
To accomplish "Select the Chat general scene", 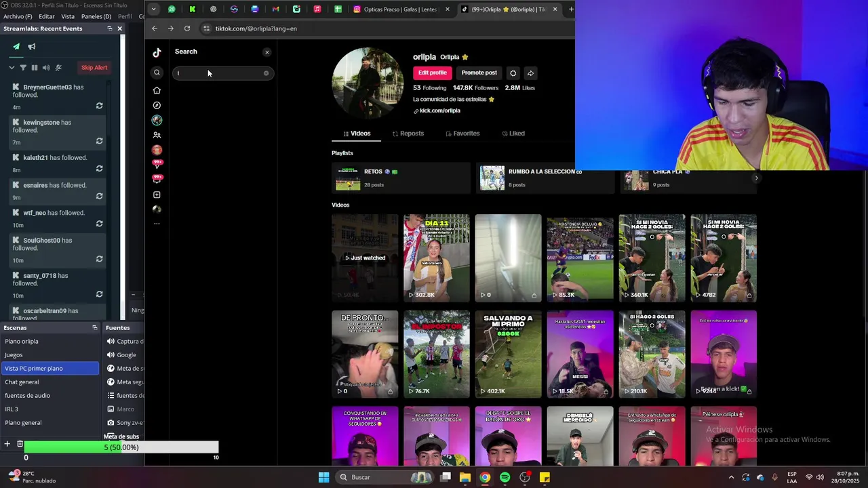I will (50, 382).
